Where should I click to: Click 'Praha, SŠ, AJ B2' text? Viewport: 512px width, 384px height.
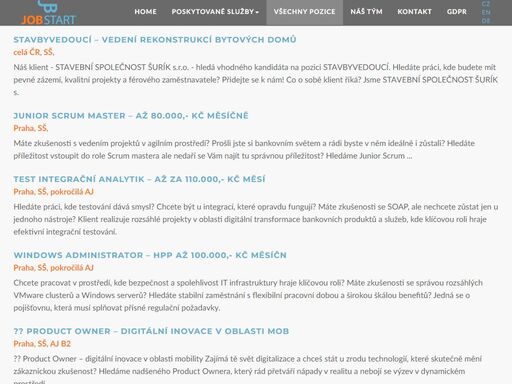tap(42, 344)
